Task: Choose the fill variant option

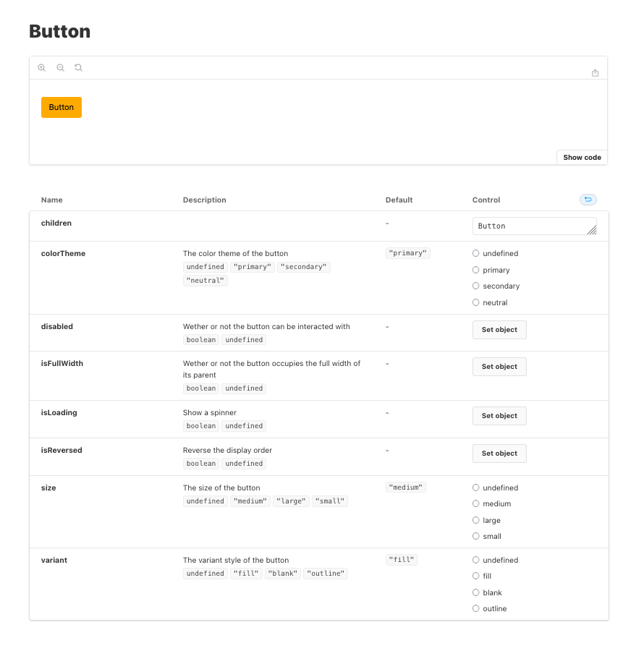Action: click(x=476, y=576)
